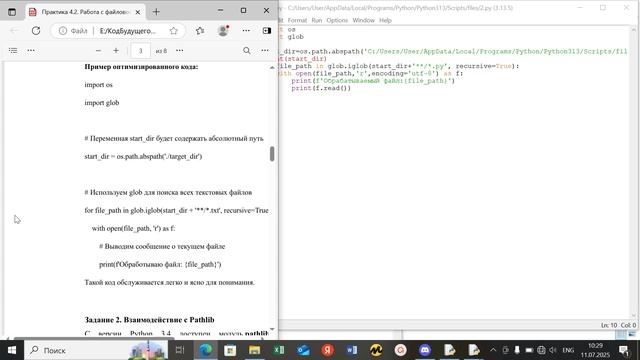This screenshot has width=640, height=360.
Task: Open the notification center icon
Action: coord(624,350)
